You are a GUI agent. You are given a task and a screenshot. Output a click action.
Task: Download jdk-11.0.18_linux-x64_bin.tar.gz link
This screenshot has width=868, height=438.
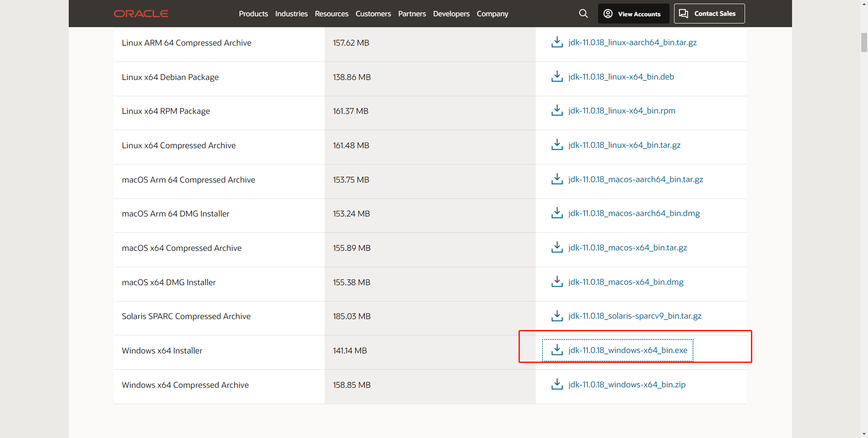pos(624,145)
